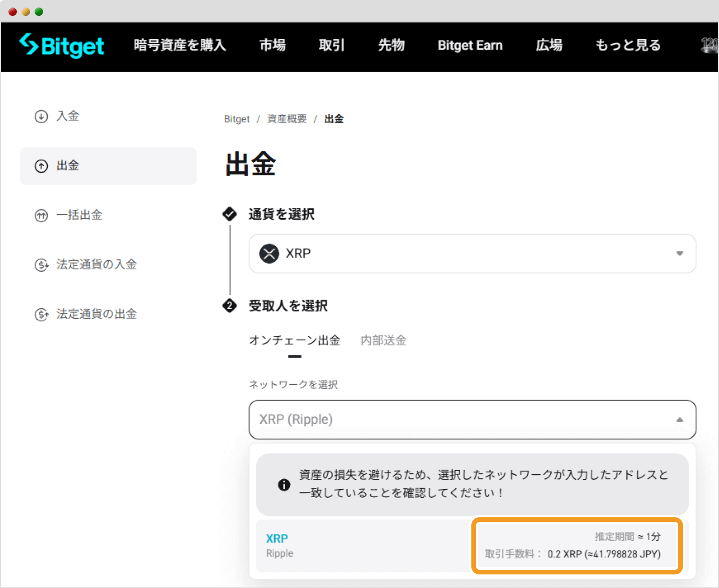Click the 法定通貨の入金 fiat deposit icon
Image resolution: width=719 pixels, height=588 pixels.
pos(41,265)
